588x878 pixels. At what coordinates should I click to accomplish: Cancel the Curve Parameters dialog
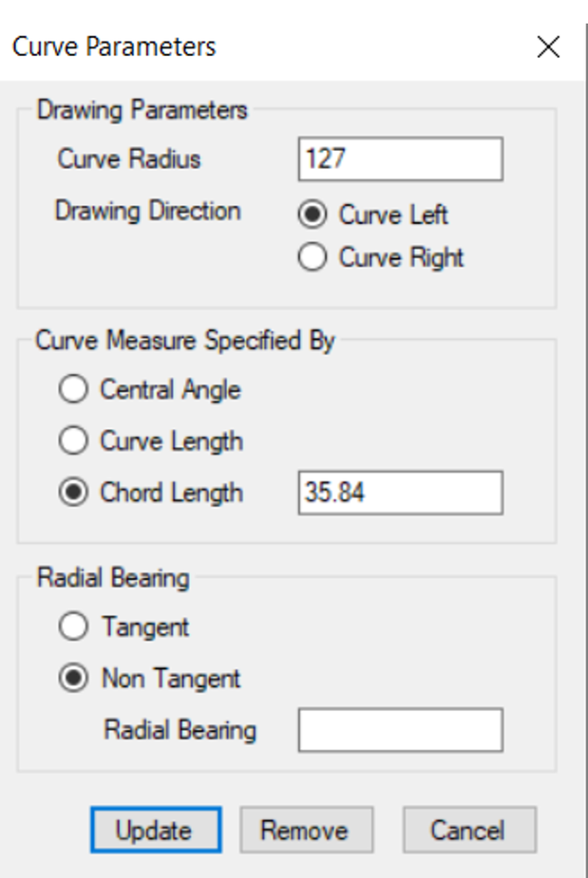[x=470, y=827]
